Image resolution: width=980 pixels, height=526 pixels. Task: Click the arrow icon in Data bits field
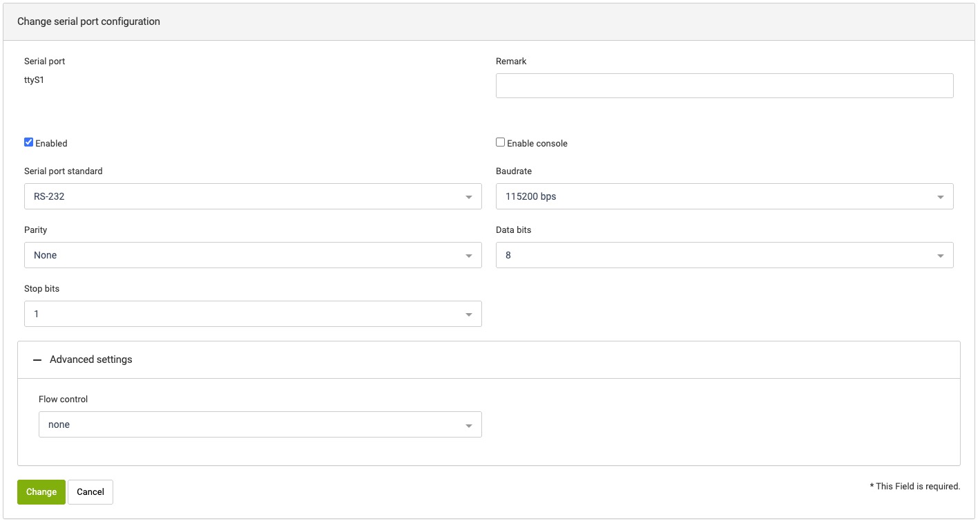pyautogui.click(x=940, y=256)
